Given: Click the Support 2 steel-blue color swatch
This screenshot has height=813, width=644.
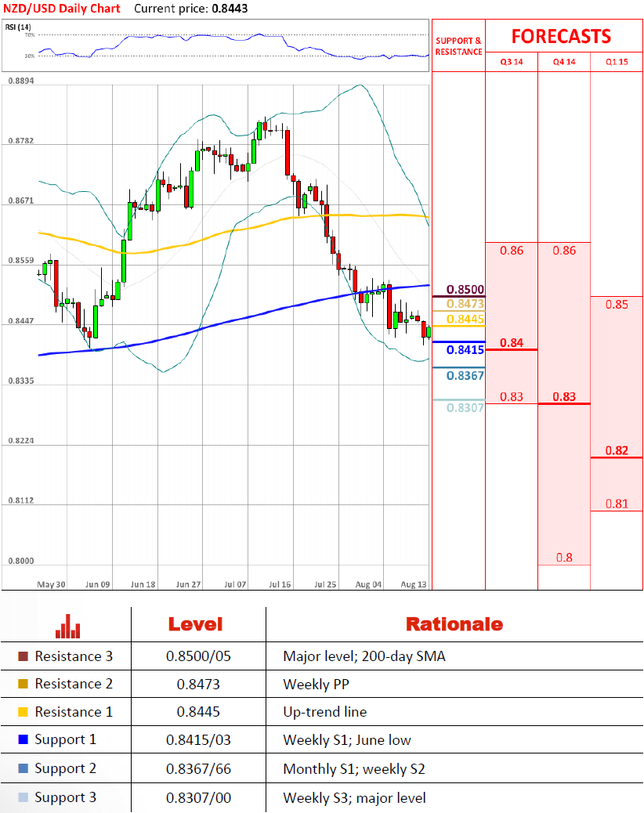Looking at the screenshot, I should pos(23,768).
